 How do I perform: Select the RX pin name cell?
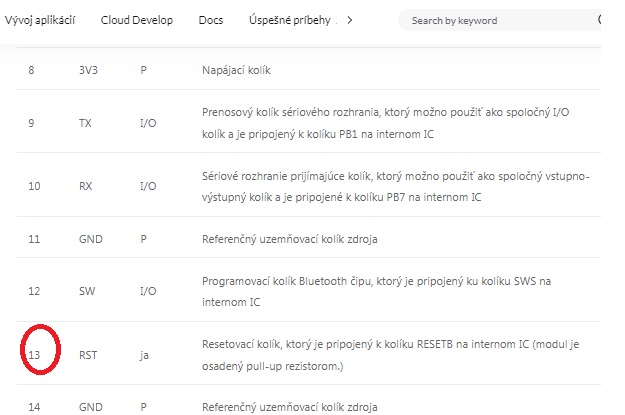[x=85, y=186]
